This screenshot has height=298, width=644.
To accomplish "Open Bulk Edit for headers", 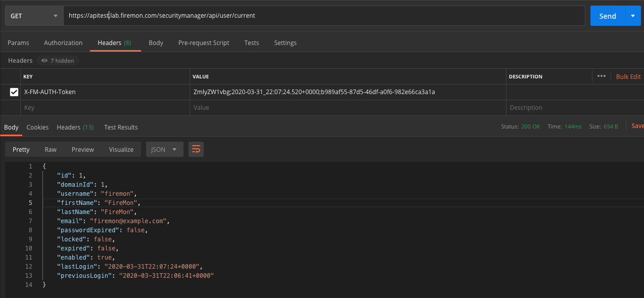I will click(x=628, y=76).
